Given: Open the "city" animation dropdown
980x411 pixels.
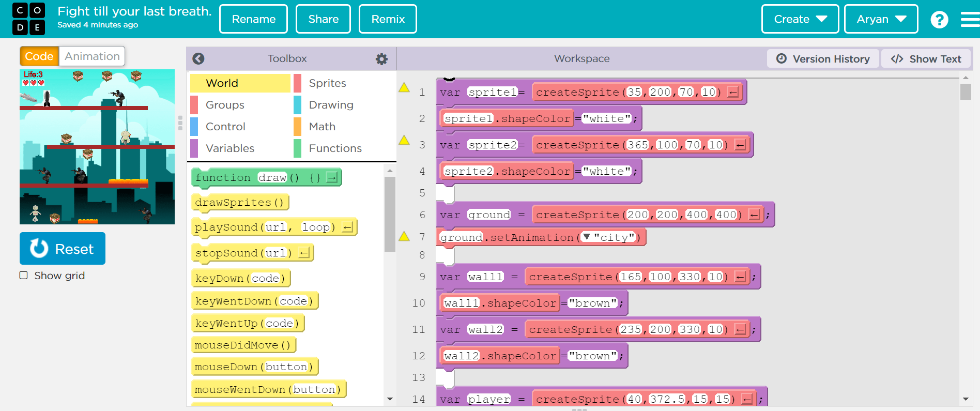Looking at the screenshot, I should 586,237.
